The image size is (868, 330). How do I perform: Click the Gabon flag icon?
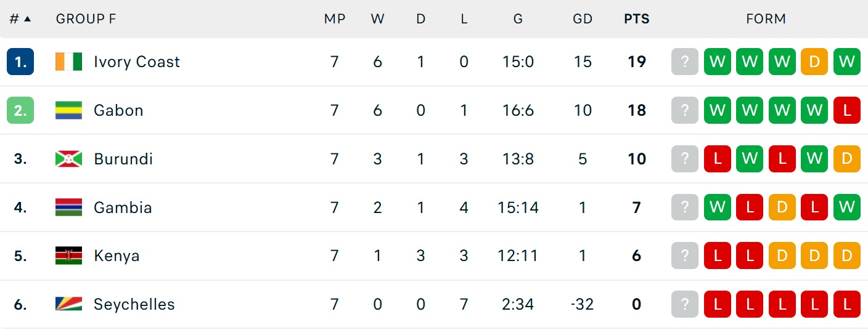point(68,110)
